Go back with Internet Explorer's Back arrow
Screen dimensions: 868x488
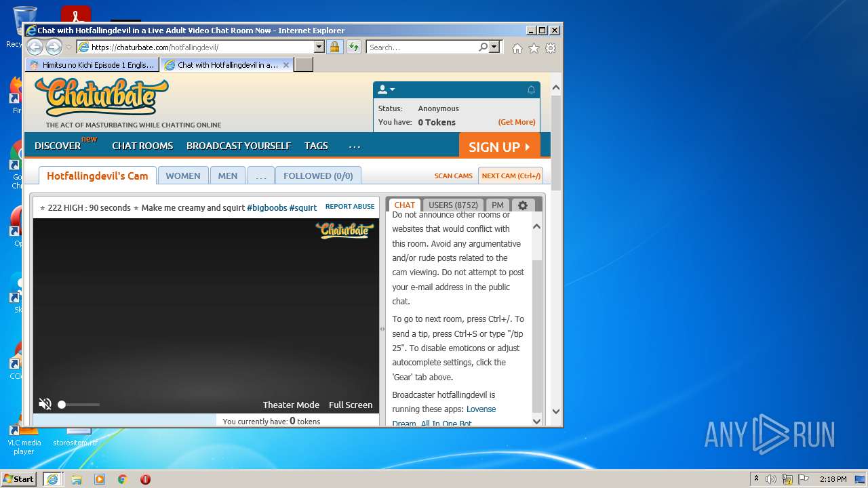point(35,47)
